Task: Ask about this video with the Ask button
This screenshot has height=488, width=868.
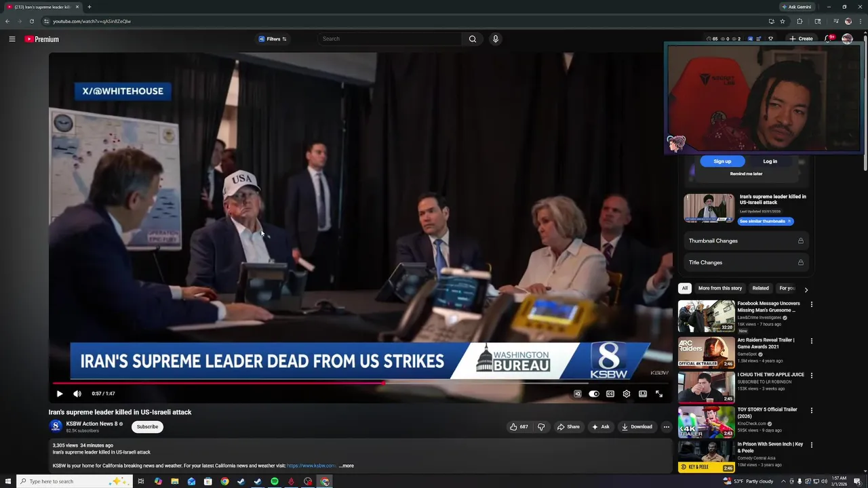Action: click(600, 427)
